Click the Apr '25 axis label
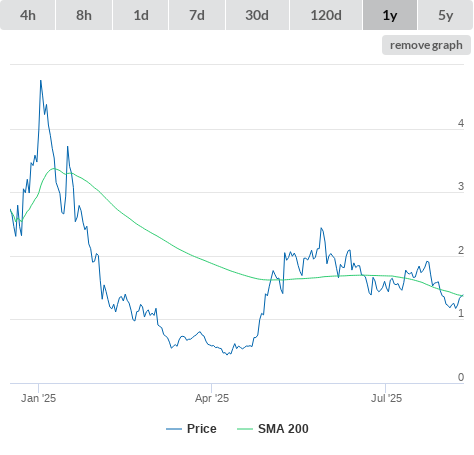 [x=212, y=398]
